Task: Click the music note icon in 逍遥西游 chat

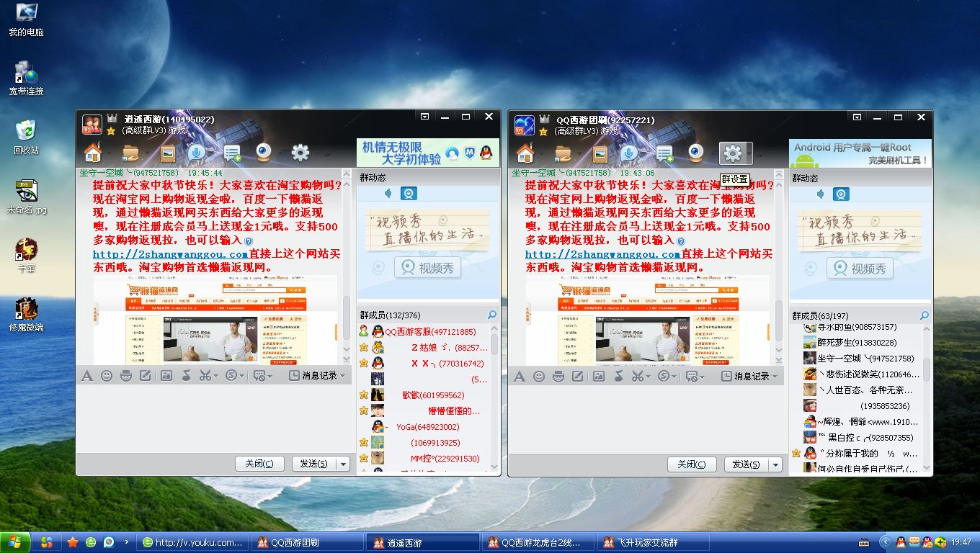Action: pos(186,376)
